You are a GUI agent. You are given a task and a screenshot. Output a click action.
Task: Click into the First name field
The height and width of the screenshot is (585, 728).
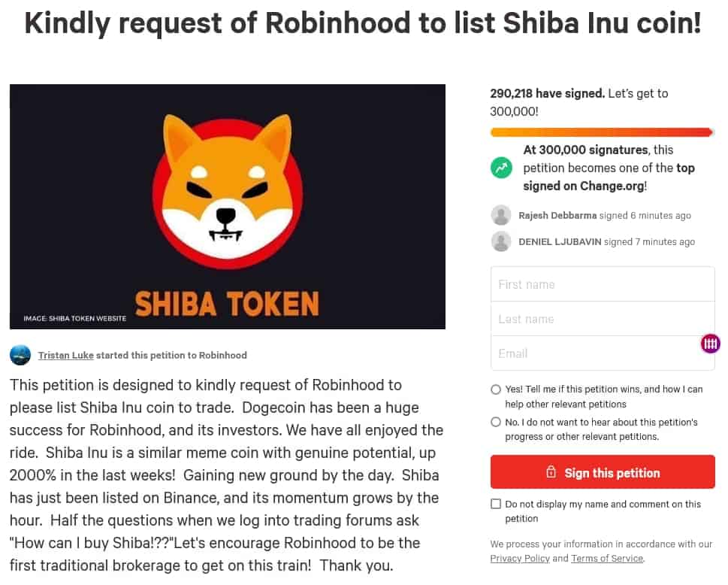click(601, 284)
